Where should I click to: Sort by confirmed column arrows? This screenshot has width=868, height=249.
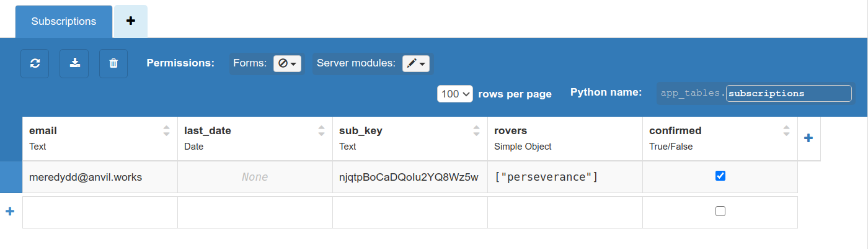click(786, 131)
